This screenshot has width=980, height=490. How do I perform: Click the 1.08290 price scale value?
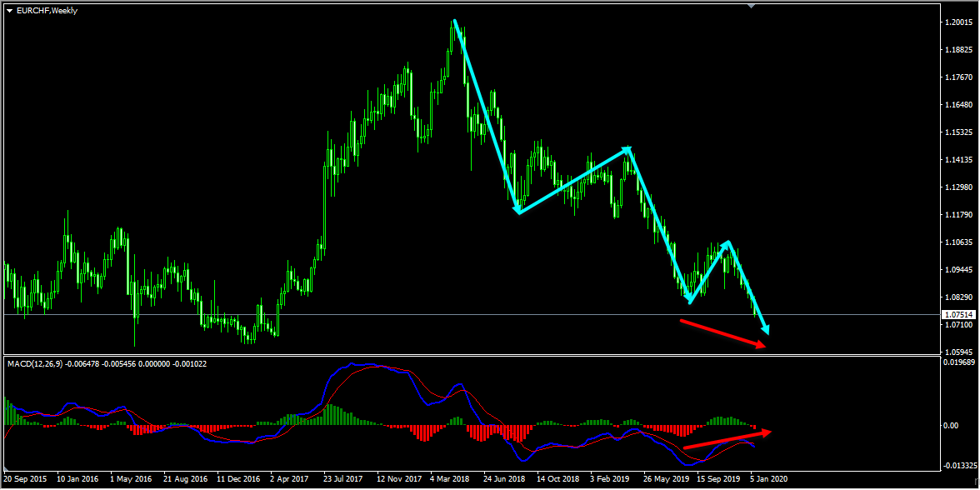pyautogui.click(x=959, y=297)
